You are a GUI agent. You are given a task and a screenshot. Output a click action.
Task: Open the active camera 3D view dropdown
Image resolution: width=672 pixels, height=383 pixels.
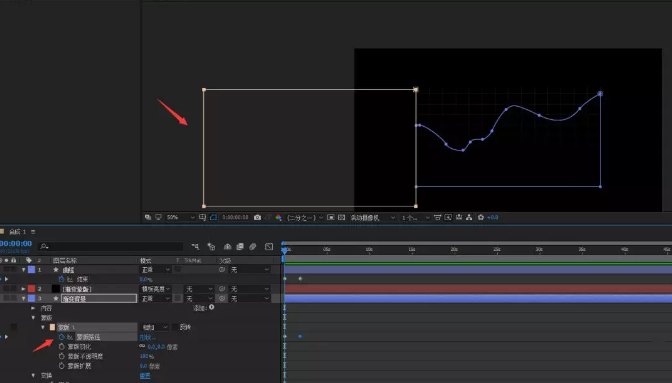point(372,218)
